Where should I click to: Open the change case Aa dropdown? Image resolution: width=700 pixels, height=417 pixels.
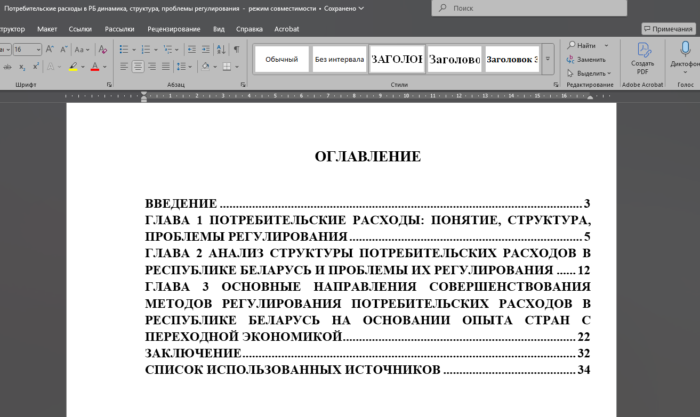pyautogui.click(x=82, y=49)
